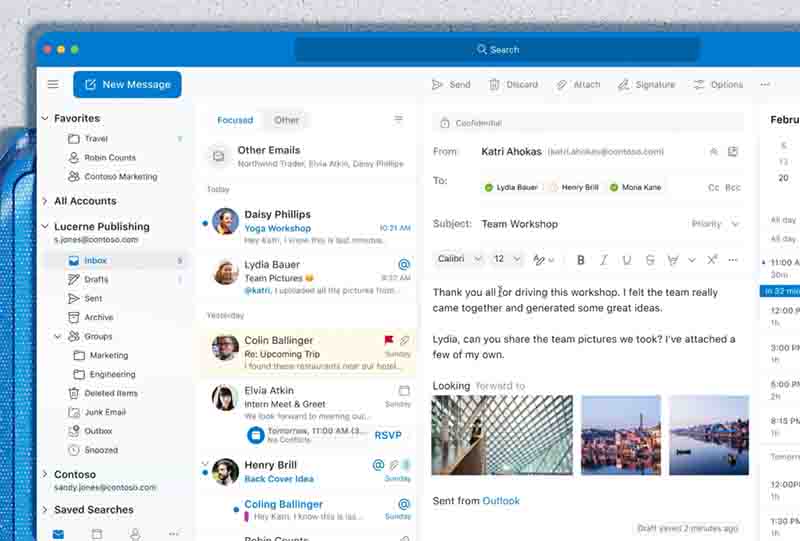The width and height of the screenshot is (800, 541).
Task: Switch to the Other tab
Action: [x=286, y=120]
